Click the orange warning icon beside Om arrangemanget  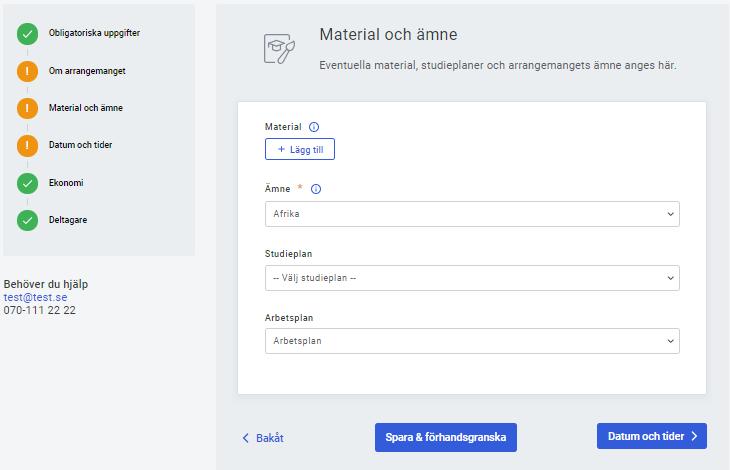tap(27, 71)
